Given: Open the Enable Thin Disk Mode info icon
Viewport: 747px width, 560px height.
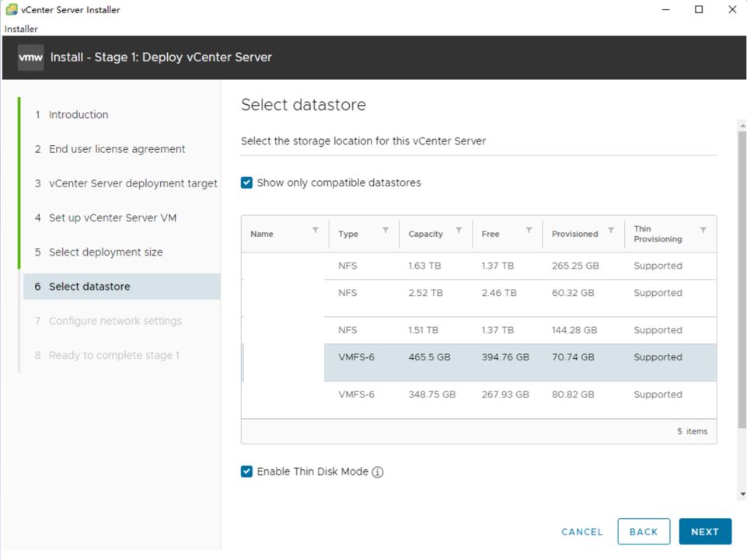Looking at the screenshot, I should tap(378, 472).
